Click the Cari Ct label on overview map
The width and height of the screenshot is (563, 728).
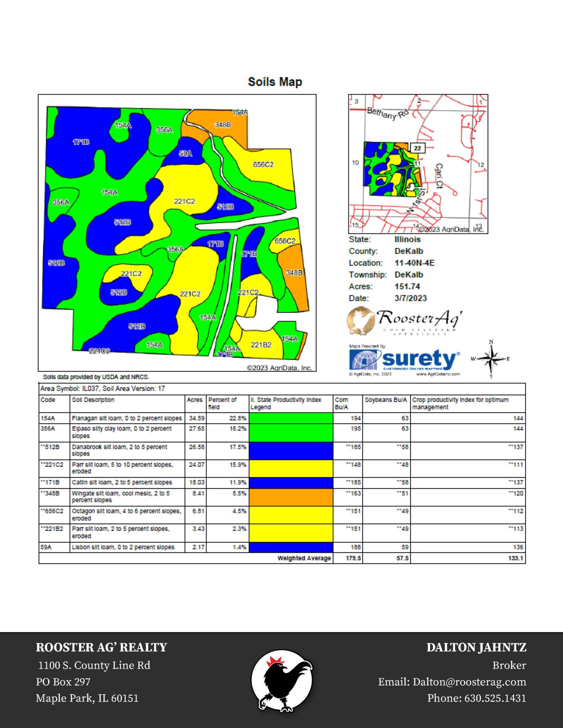439,176
